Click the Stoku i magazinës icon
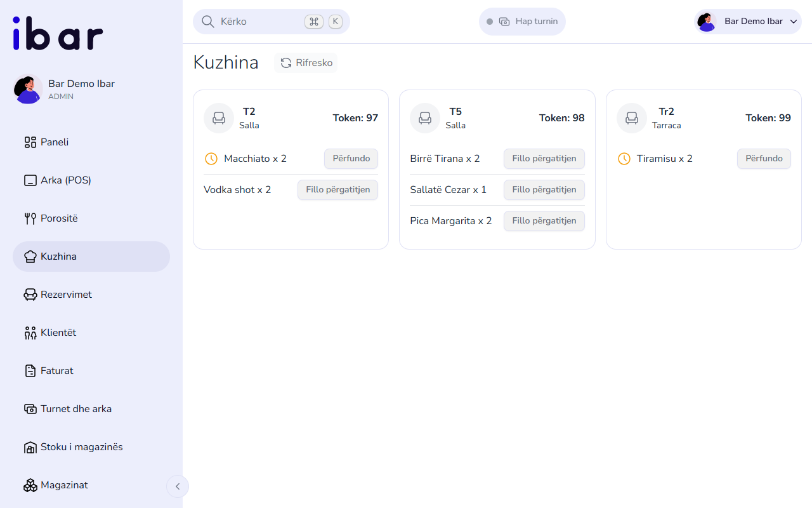 (30, 447)
